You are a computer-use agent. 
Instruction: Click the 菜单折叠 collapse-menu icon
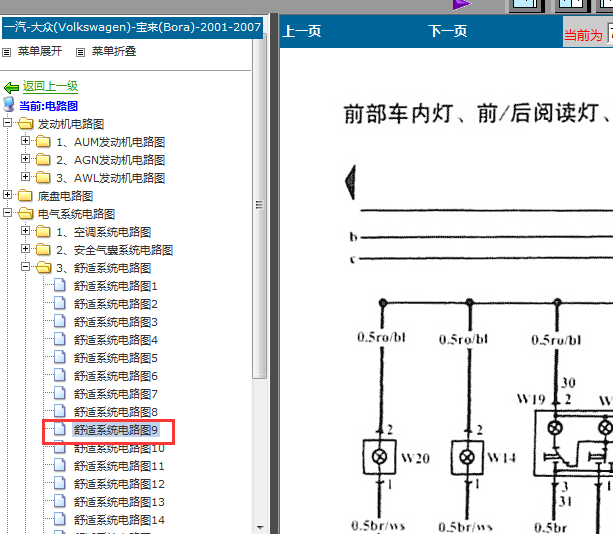80,52
